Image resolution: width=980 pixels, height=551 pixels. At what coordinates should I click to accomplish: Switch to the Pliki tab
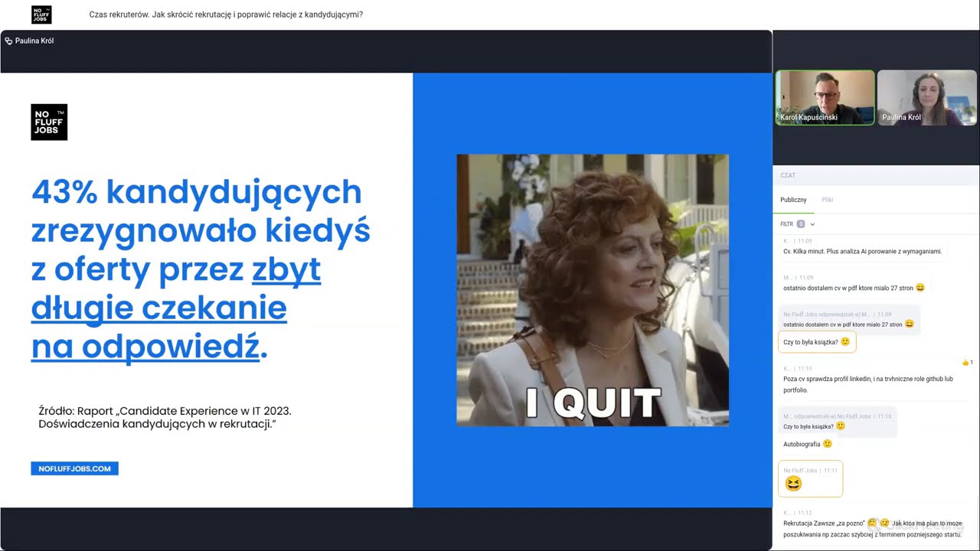point(827,200)
